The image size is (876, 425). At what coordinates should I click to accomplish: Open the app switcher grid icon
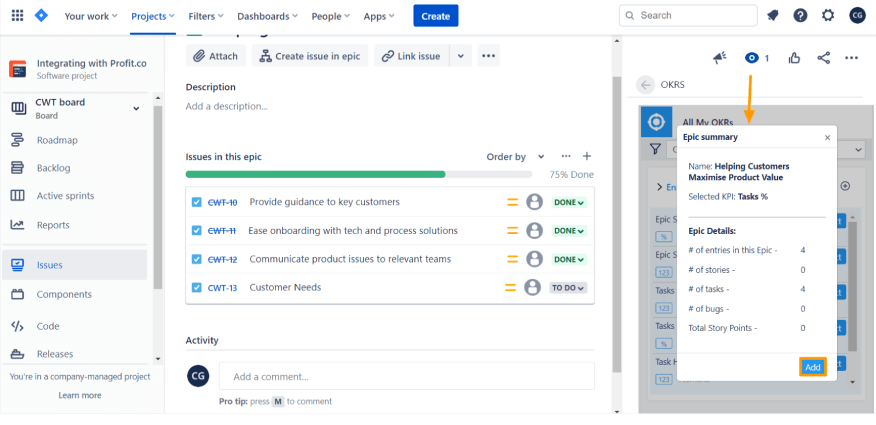[17, 16]
